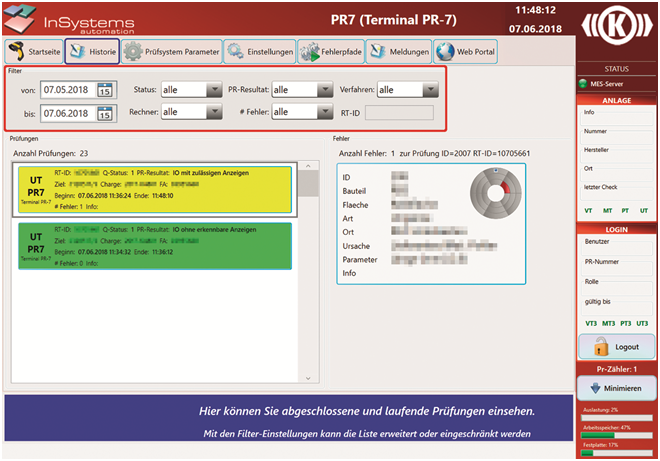The width and height of the screenshot is (660, 461).
Task: Click the MT label under letzter Check
Action: (x=607, y=211)
